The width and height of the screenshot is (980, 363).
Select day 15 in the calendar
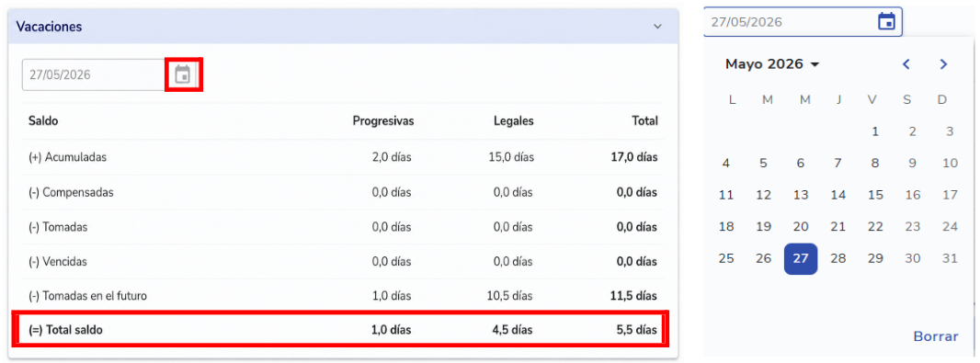[875, 195]
